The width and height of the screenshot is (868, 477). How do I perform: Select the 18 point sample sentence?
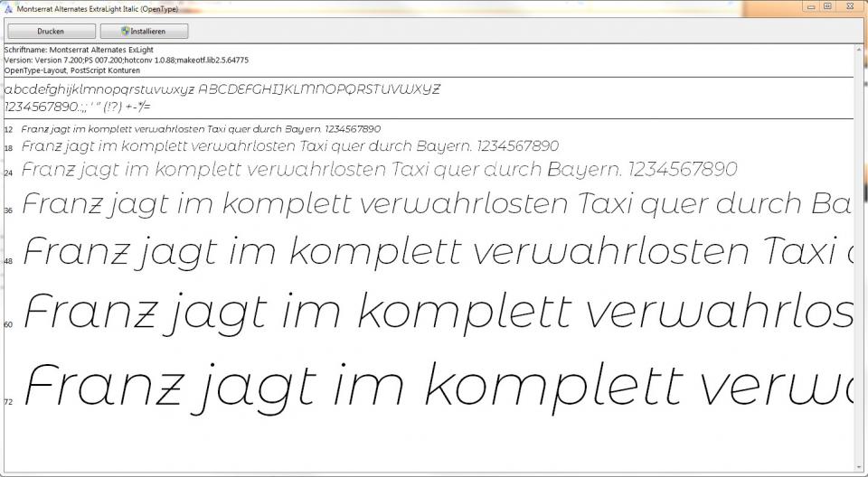289,146
